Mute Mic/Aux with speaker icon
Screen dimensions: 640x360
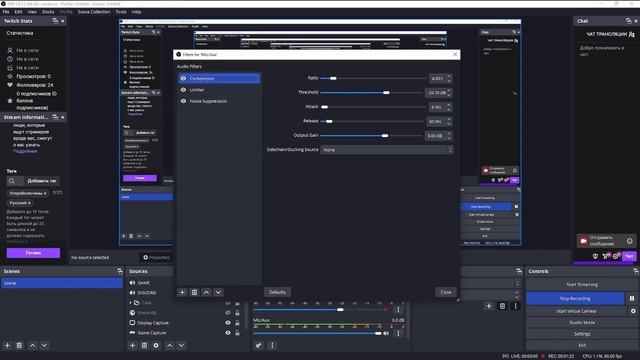click(x=386, y=333)
